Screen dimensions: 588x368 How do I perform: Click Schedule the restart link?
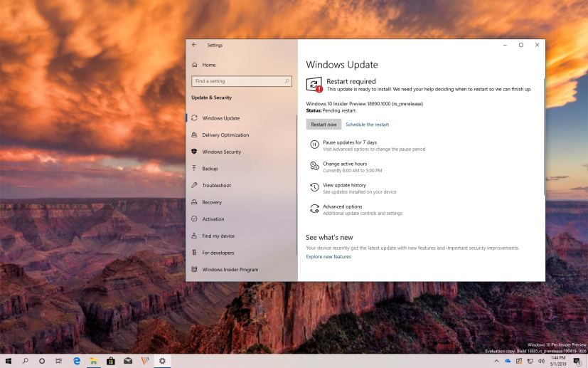click(367, 125)
